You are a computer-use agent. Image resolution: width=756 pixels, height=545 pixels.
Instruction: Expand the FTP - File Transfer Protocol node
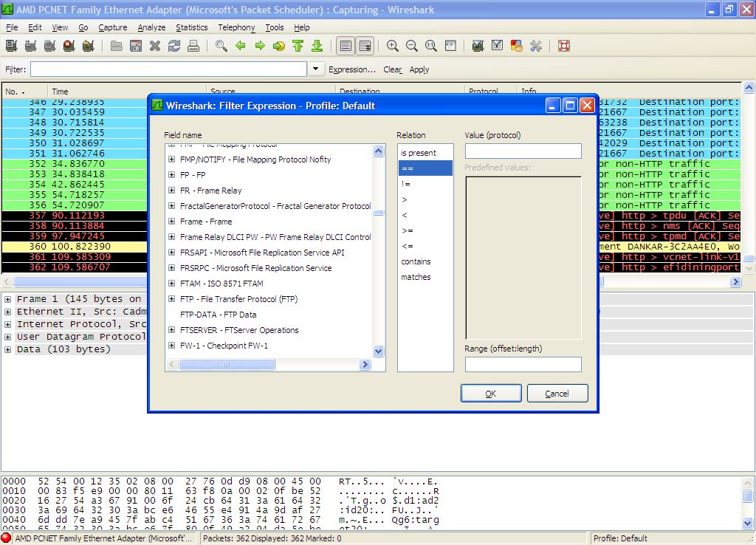[x=171, y=299]
